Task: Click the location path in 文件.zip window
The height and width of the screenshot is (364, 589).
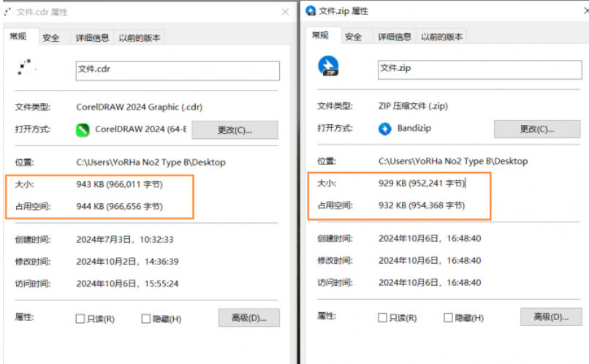Action: click(x=453, y=161)
